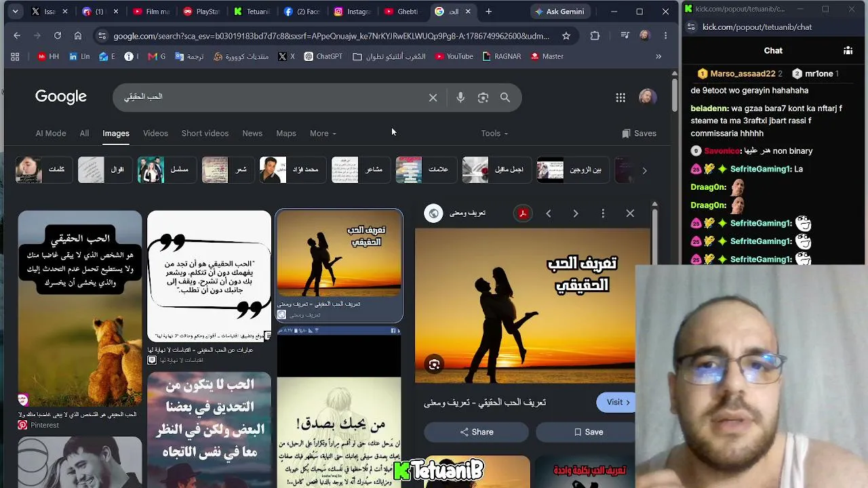Open Chrome three-dot menu

(665, 36)
